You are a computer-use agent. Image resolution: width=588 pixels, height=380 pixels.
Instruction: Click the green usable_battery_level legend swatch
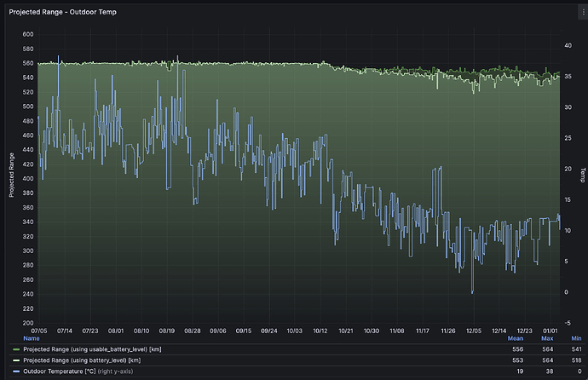pos(16,349)
